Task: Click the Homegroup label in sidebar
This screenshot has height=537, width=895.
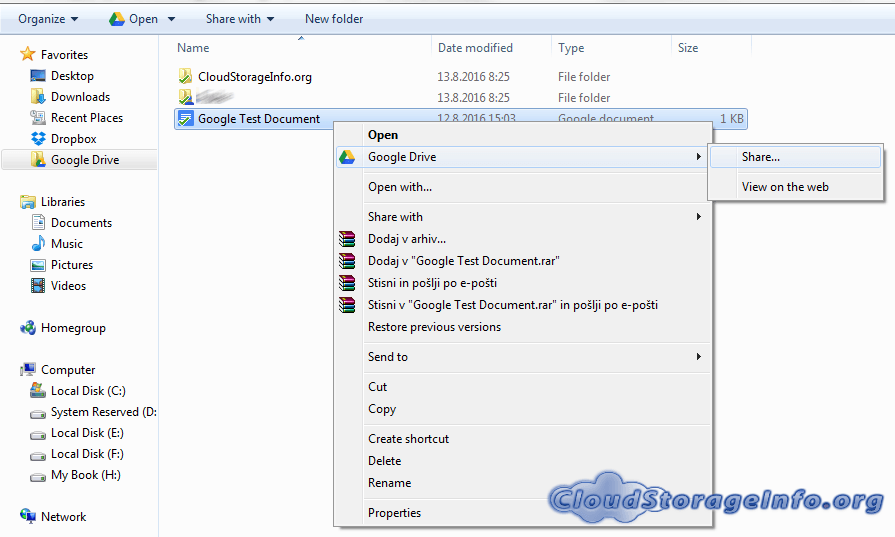Action: click(73, 328)
